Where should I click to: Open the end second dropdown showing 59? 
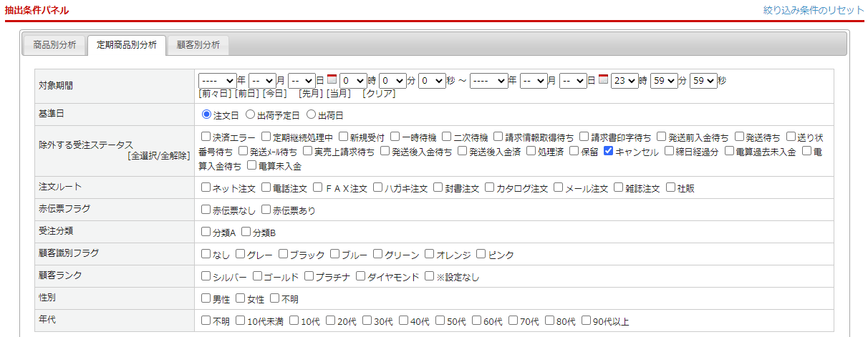[703, 81]
